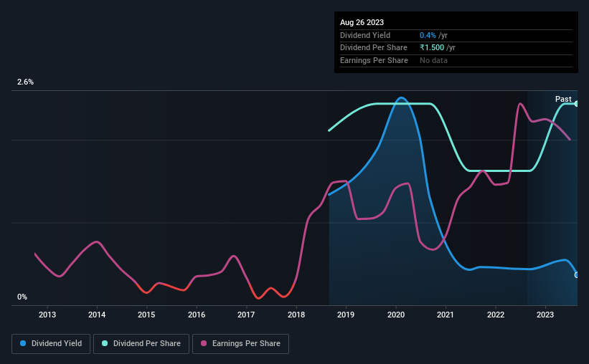The height and width of the screenshot is (364, 589).
Task: Click the 0% y-axis label
Action: (x=22, y=297)
